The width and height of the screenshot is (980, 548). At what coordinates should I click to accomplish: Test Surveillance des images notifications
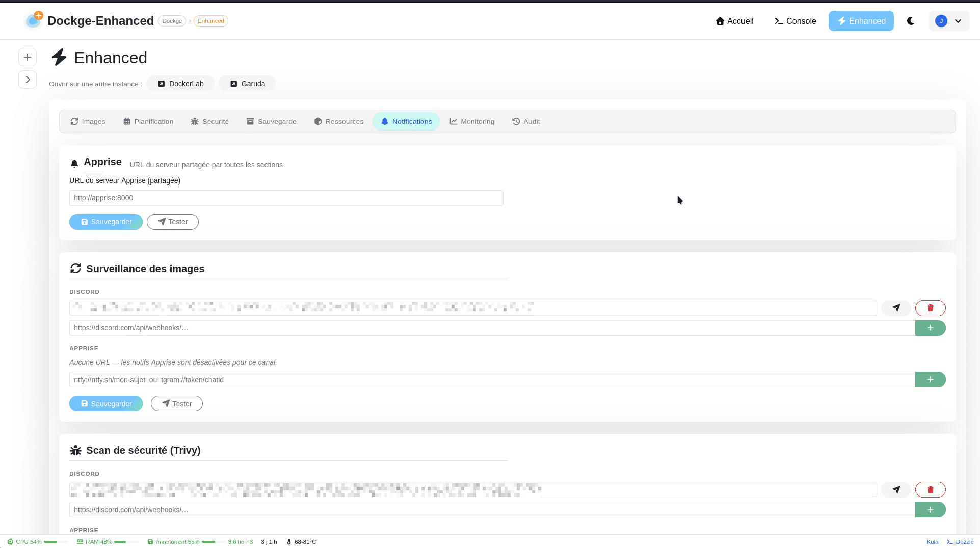177,404
